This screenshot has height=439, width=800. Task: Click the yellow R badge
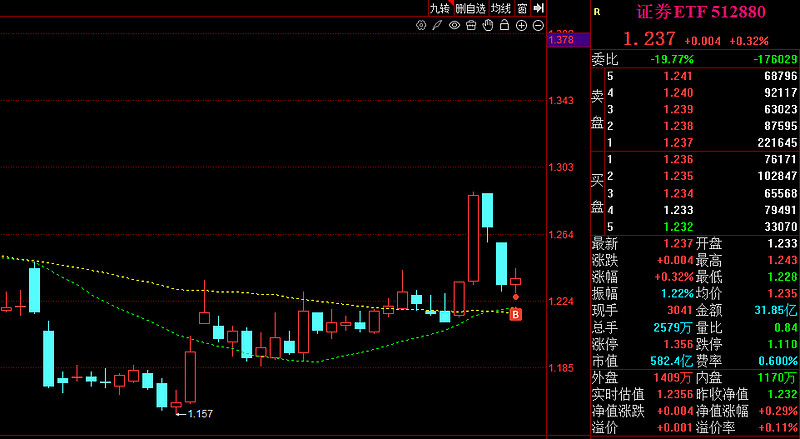coord(597,12)
